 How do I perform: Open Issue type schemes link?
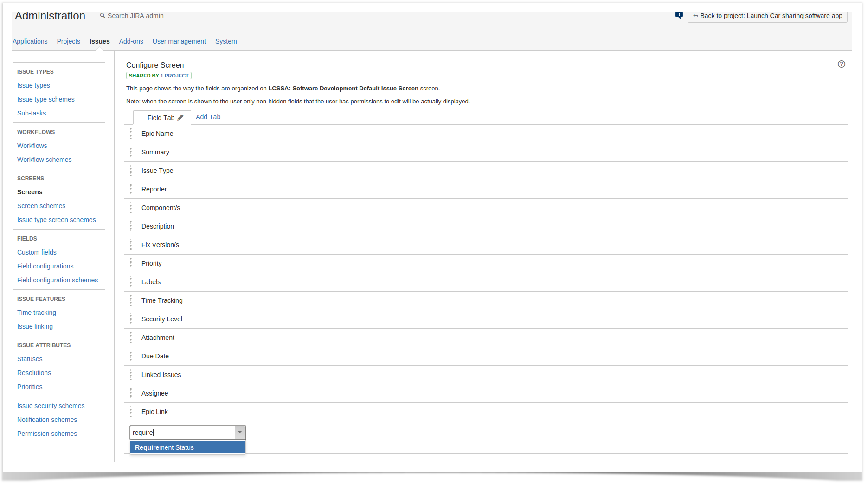pos(46,99)
